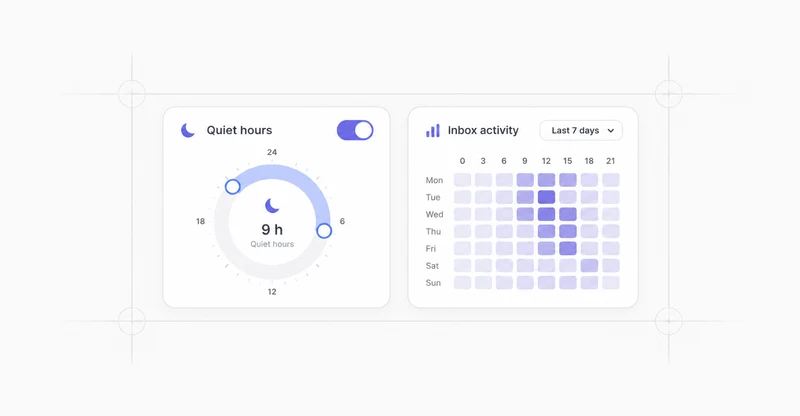800x416 pixels.
Task: Click the bar chart icon beside Inbox activity
Action: 433,131
